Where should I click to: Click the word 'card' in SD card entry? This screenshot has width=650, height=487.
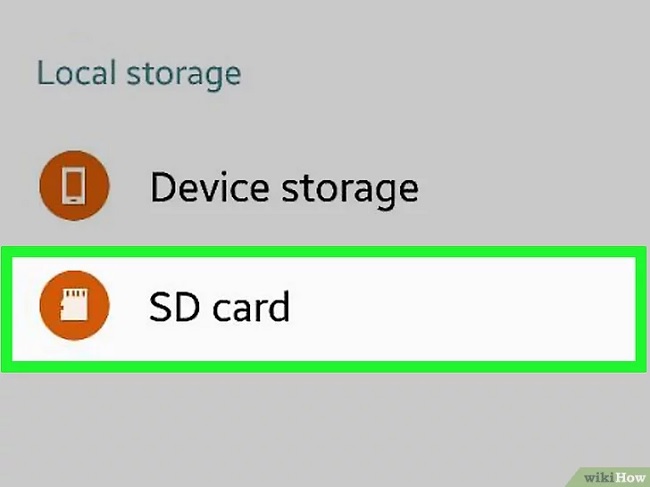(x=251, y=307)
